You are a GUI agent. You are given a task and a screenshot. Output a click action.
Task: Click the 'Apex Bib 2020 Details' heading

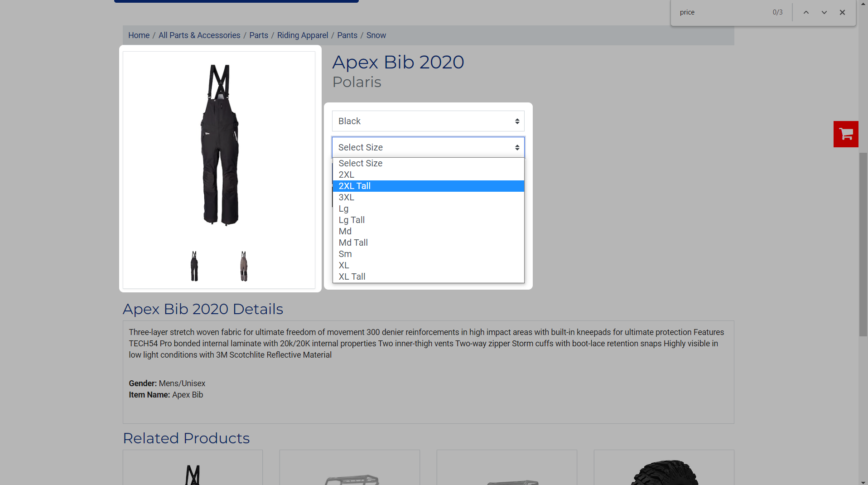point(203,309)
